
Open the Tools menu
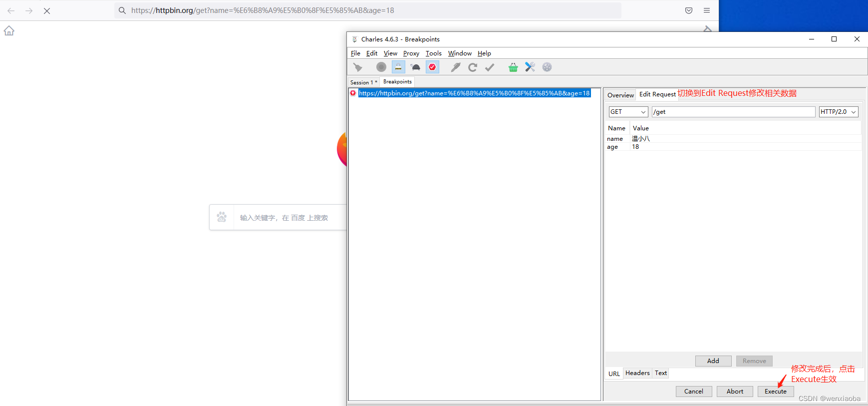pyautogui.click(x=434, y=53)
